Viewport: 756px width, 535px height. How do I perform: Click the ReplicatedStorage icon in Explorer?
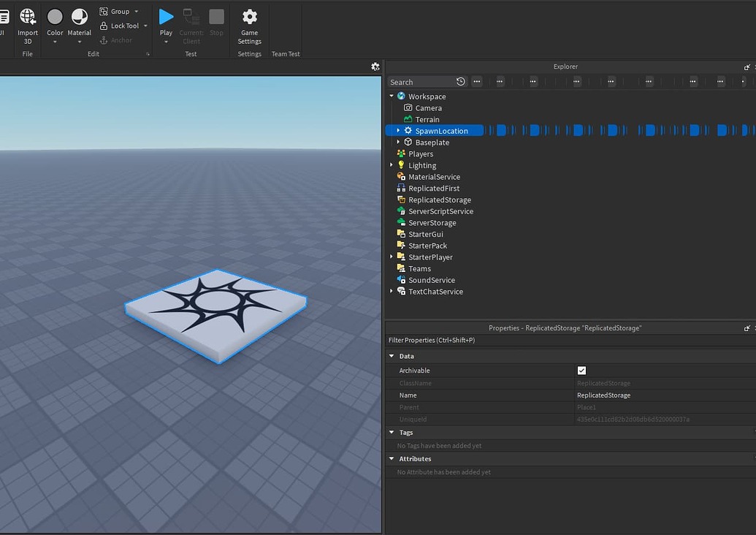coord(402,200)
